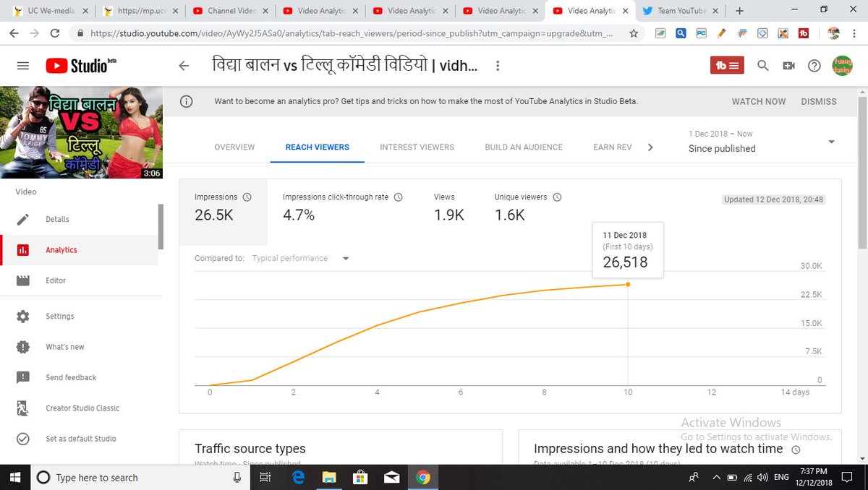Open the hamburger navigation menu
The image size is (868, 490).
coord(23,66)
